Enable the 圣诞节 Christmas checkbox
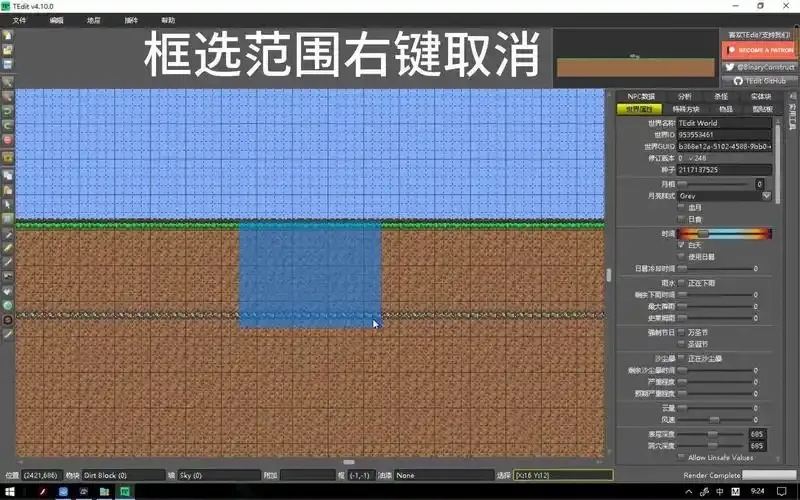800x500 pixels. click(x=681, y=344)
